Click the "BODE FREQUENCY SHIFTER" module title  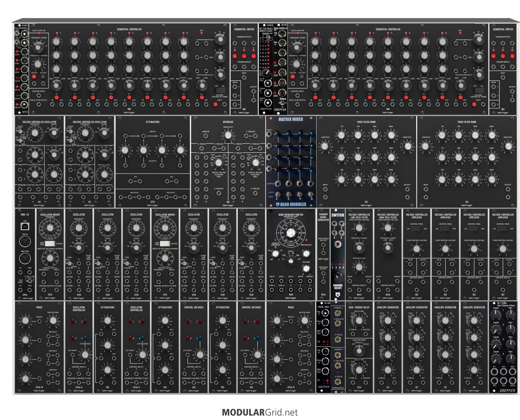click(x=291, y=214)
